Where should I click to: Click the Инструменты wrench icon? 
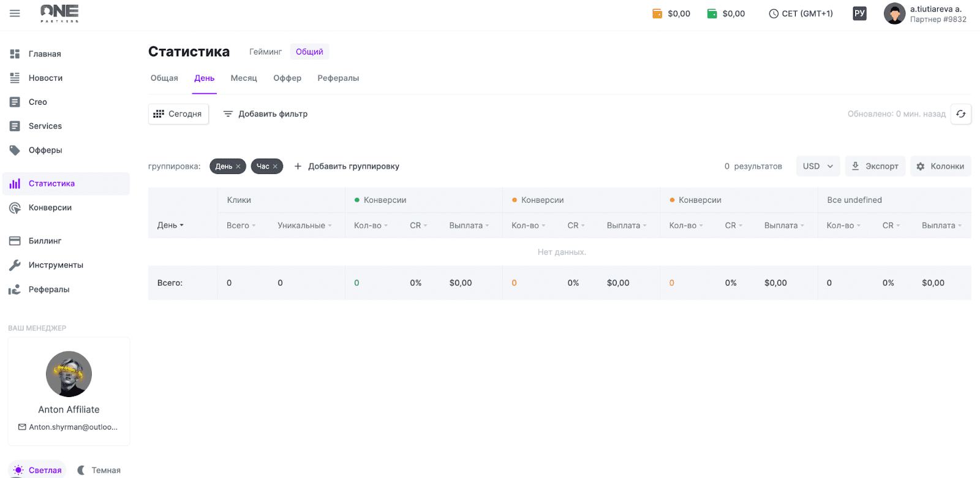tap(15, 265)
